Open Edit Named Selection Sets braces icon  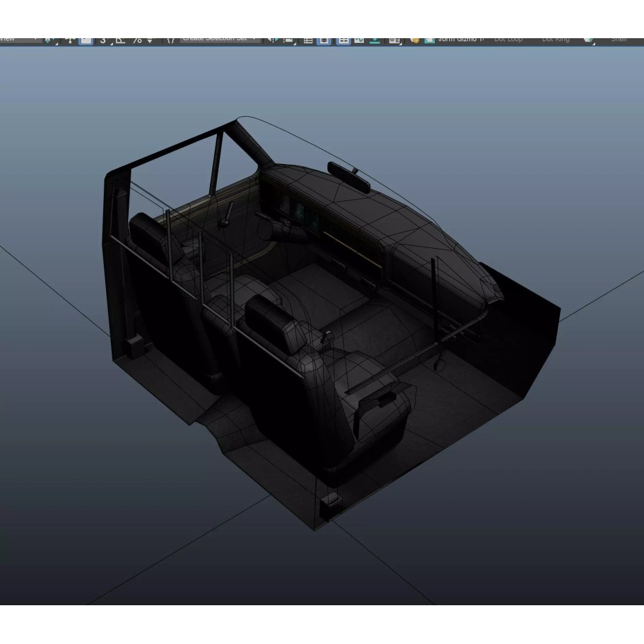(171, 41)
